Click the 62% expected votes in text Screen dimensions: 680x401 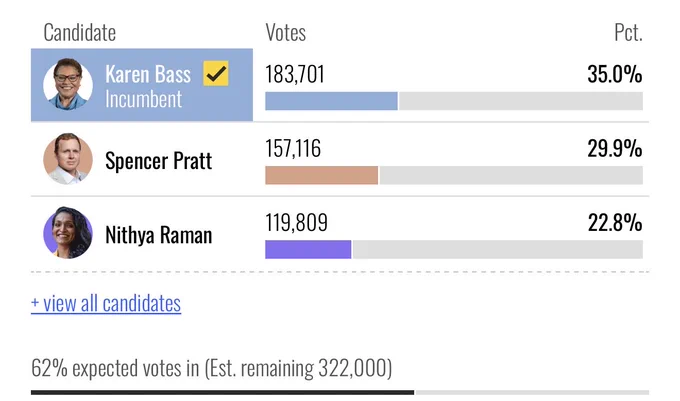(115, 368)
